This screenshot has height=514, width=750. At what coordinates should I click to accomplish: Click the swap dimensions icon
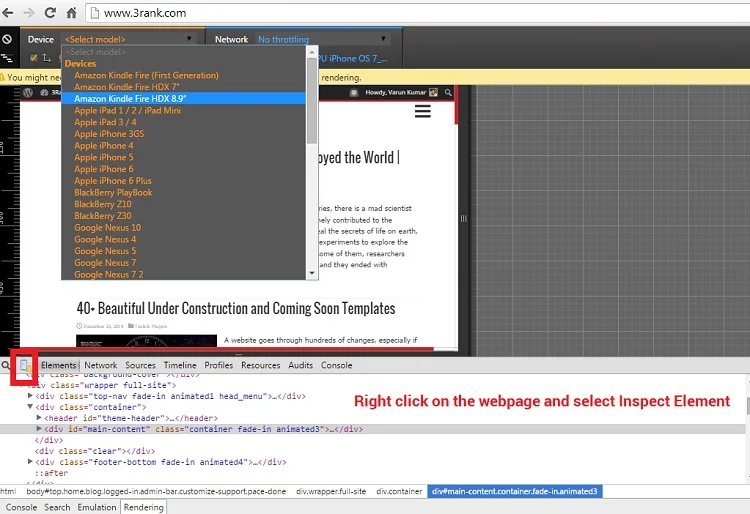46,58
